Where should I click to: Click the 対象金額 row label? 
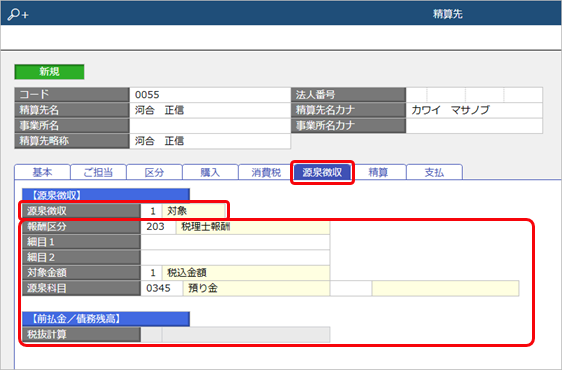click(x=81, y=273)
